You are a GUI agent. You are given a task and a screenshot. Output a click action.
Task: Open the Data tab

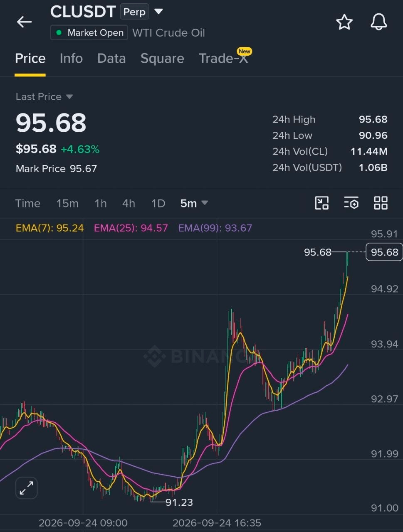click(111, 59)
